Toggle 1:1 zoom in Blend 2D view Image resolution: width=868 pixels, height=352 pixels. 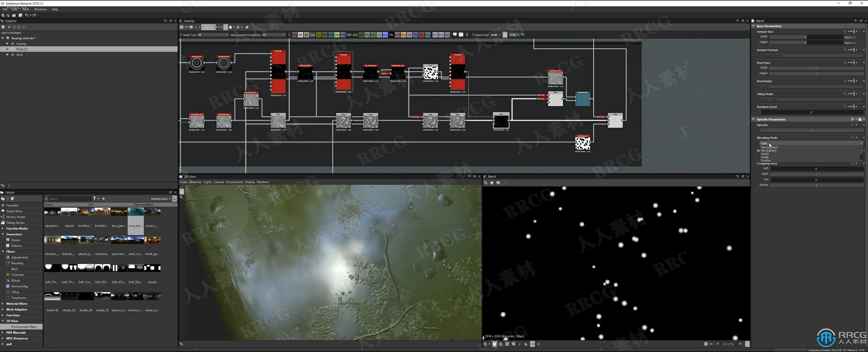(710, 344)
